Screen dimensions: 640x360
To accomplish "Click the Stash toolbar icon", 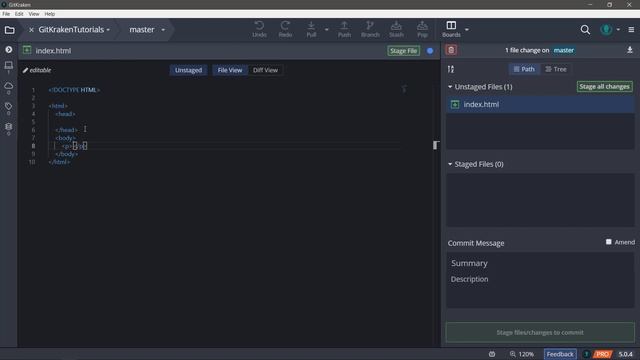I will (x=396, y=29).
